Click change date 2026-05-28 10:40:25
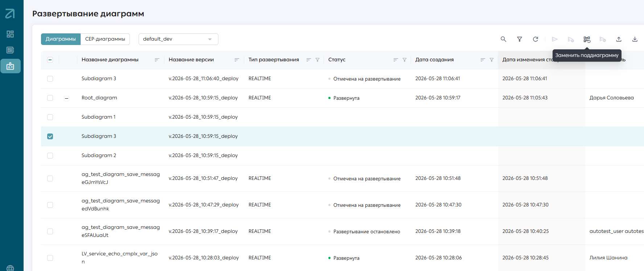This screenshot has width=644, height=271. (x=525, y=231)
